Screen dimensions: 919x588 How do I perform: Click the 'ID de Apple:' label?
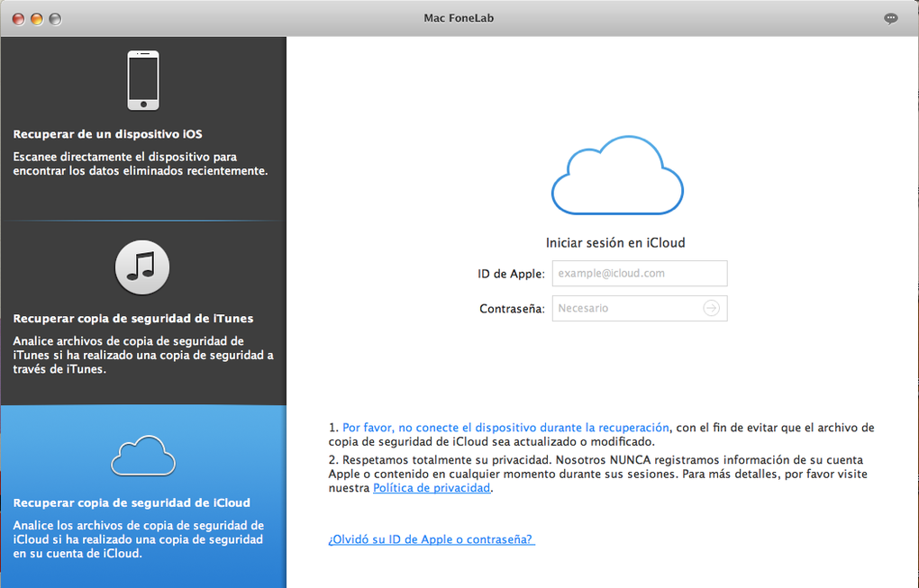tap(511, 274)
